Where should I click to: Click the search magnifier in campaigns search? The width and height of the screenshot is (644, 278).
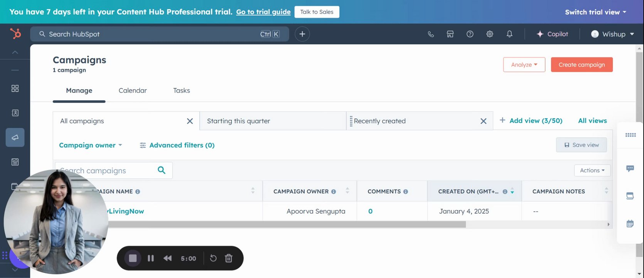(162, 170)
